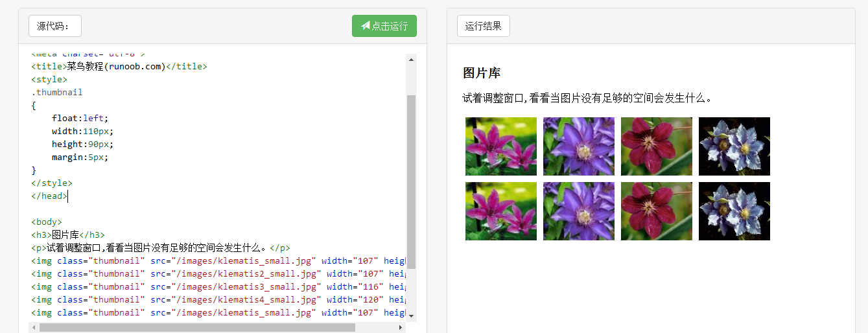Click the </head> tag line
The height and width of the screenshot is (333, 868).
click(x=49, y=196)
